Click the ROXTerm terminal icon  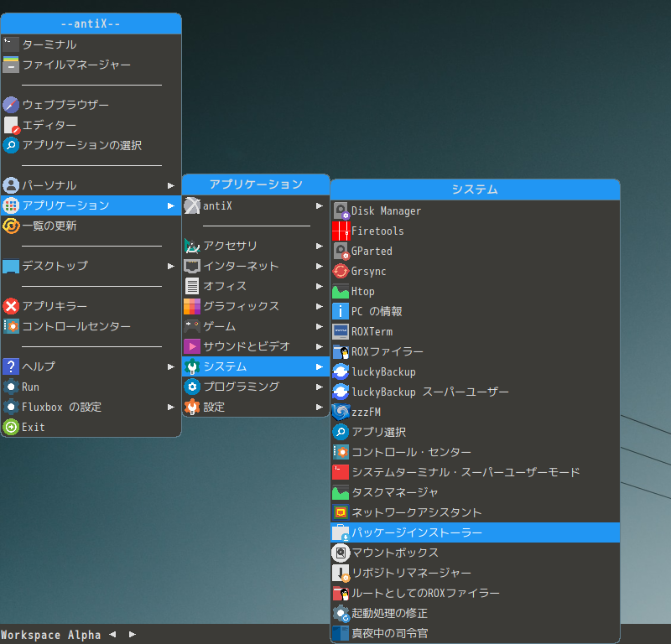click(341, 331)
